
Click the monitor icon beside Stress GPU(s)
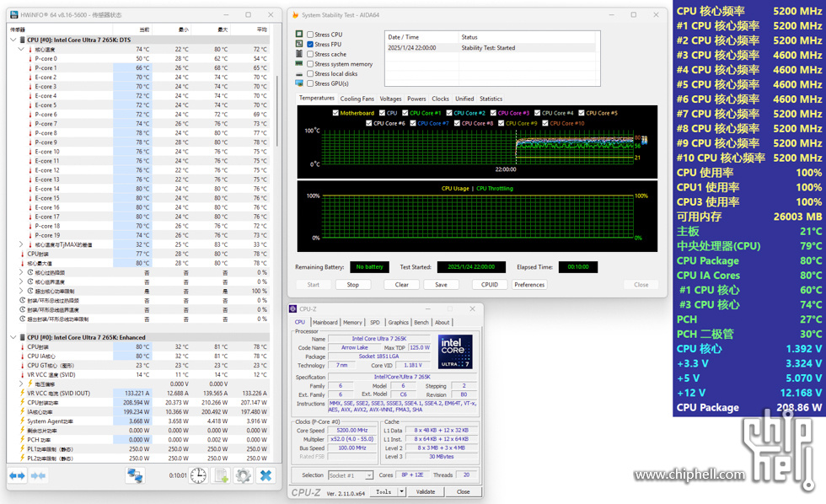[x=299, y=83]
